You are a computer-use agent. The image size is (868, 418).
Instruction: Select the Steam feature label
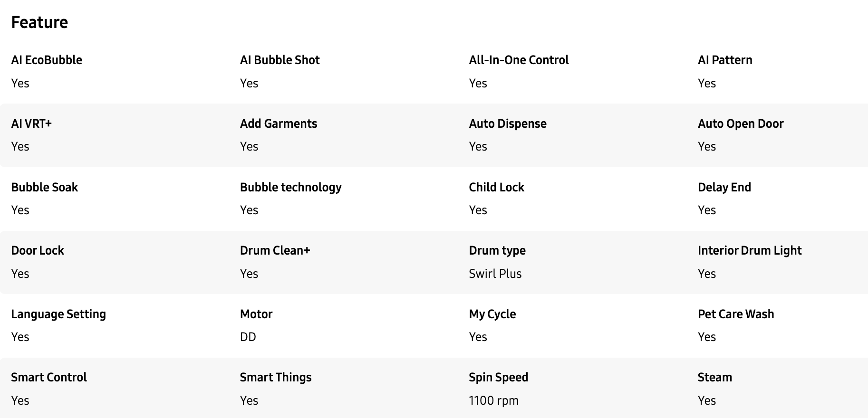click(x=715, y=377)
